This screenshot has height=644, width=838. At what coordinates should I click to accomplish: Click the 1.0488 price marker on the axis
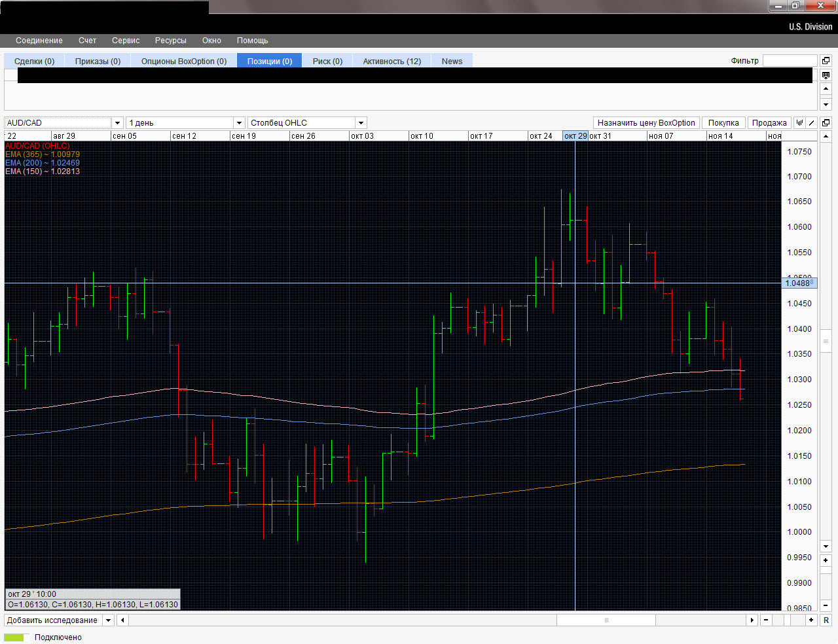click(800, 283)
